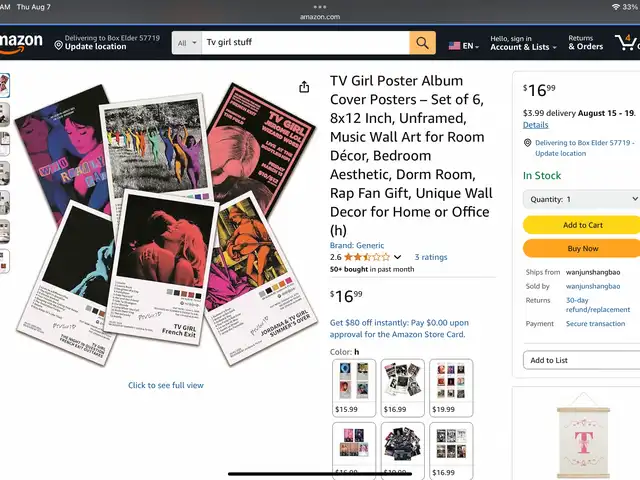Open the 3 ratings link
Screen dimensions: 640x480
coord(431,257)
